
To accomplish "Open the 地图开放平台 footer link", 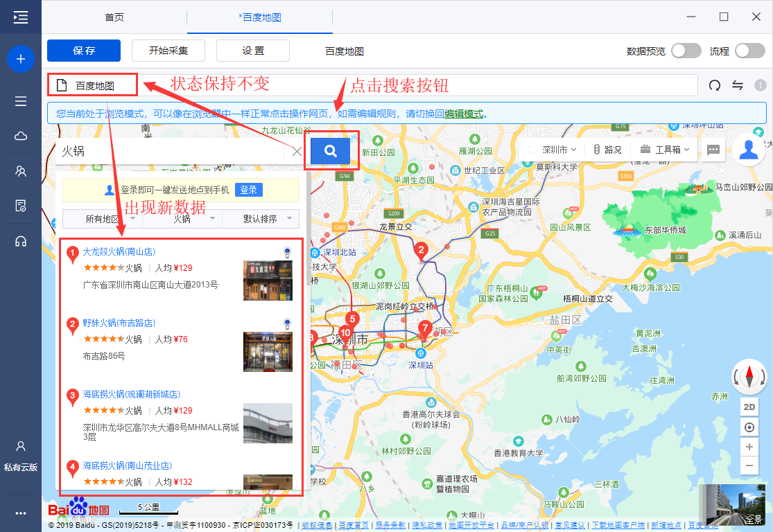I will coord(471,526).
